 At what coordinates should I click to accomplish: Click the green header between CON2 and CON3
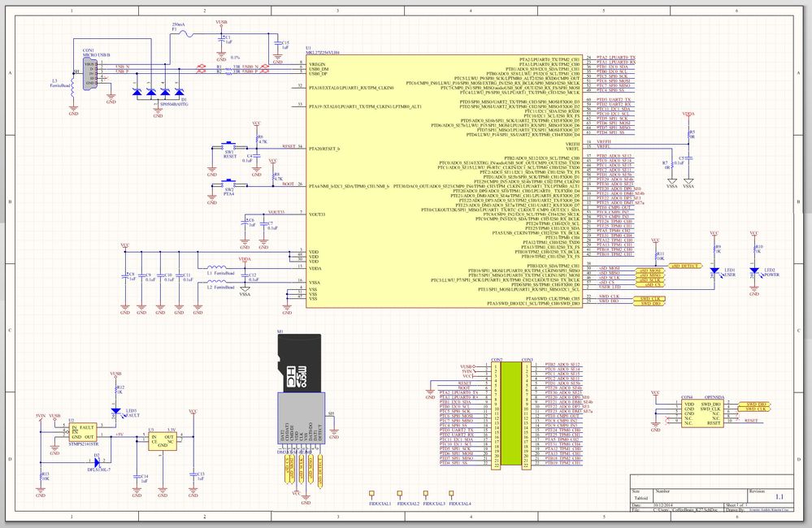tap(511, 413)
